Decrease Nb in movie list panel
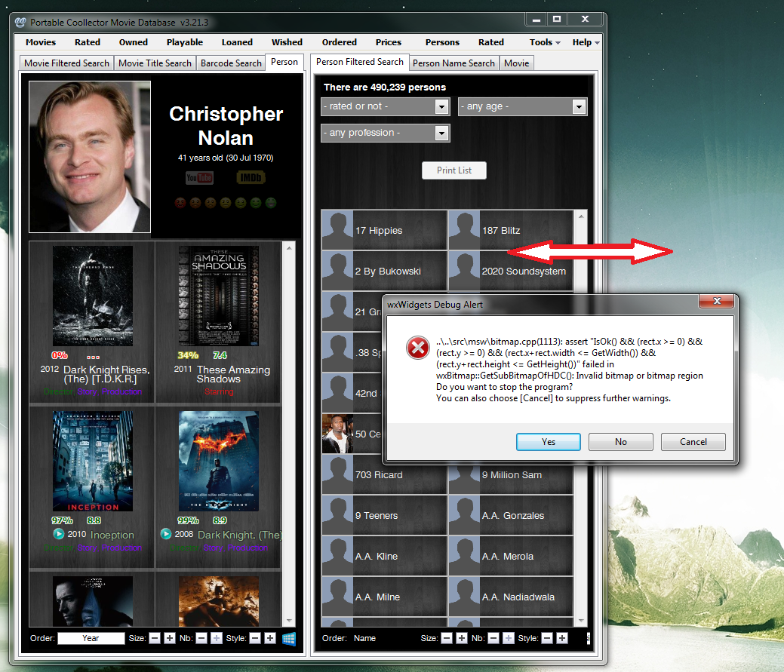This screenshot has height=672, width=784. [201, 638]
